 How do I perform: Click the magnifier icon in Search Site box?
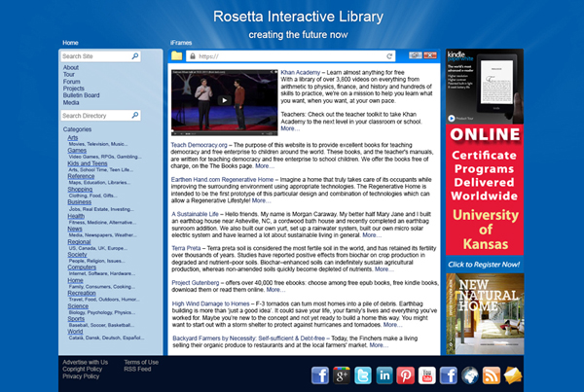135,55
